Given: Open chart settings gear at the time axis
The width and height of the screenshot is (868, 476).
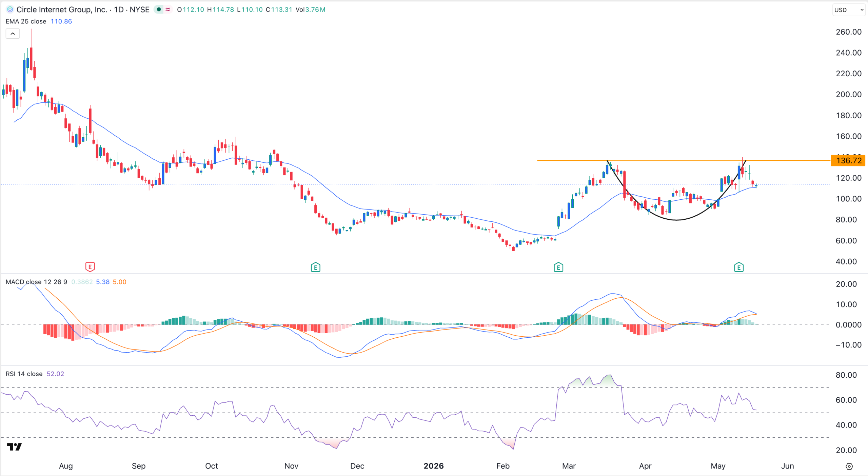Looking at the screenshot, I should (849, 466).
